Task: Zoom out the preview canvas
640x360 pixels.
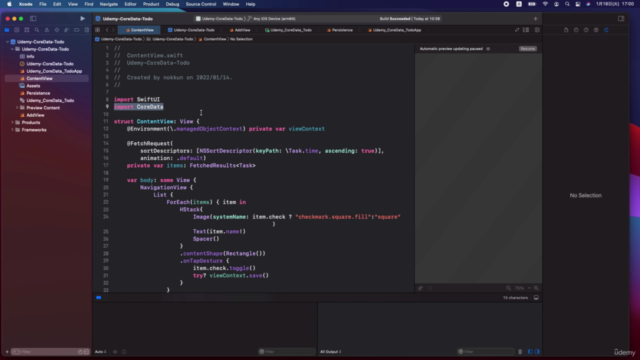Action: tap(508, 288)
